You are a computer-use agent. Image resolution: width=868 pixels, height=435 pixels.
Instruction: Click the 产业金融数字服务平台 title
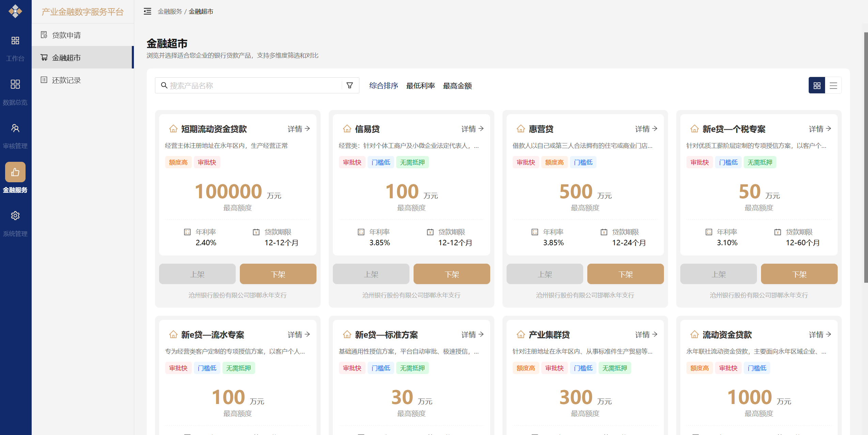click(x=82, y=12)
